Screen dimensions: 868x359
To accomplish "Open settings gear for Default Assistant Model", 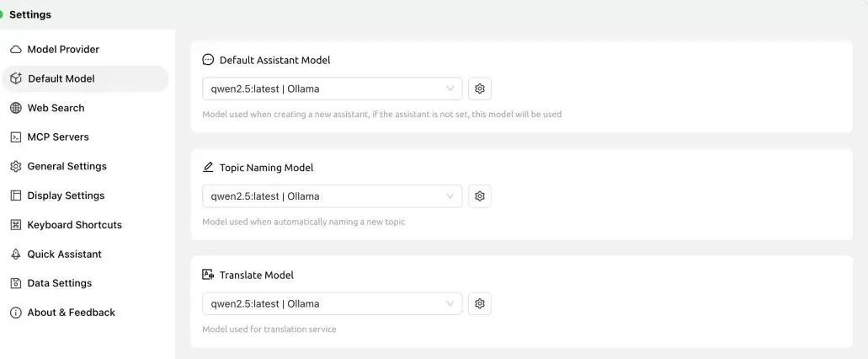I will pyautogui.click(x=479, y=88).
